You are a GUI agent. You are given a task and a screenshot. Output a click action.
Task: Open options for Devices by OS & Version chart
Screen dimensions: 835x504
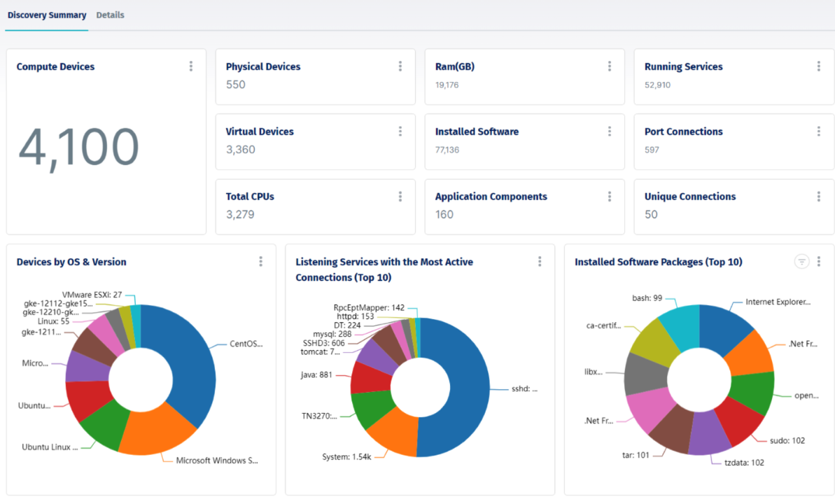click(260, 261)
